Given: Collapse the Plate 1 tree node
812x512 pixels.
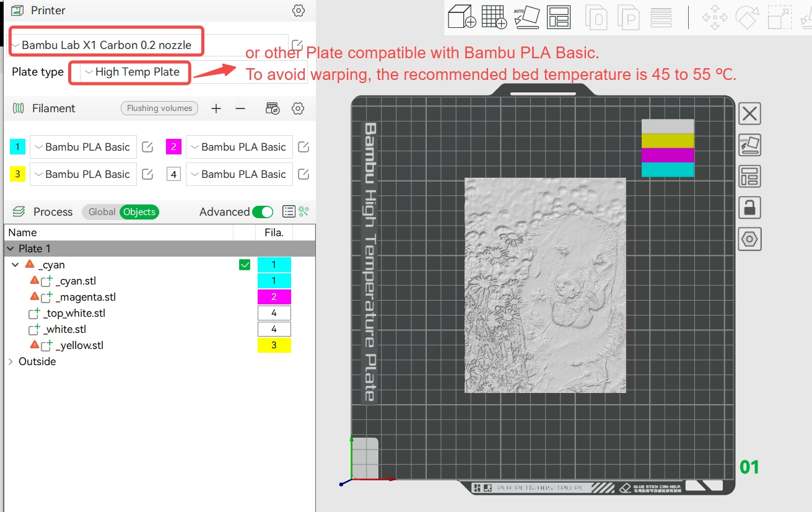Looking at the screenshot, I should (11, 249).
